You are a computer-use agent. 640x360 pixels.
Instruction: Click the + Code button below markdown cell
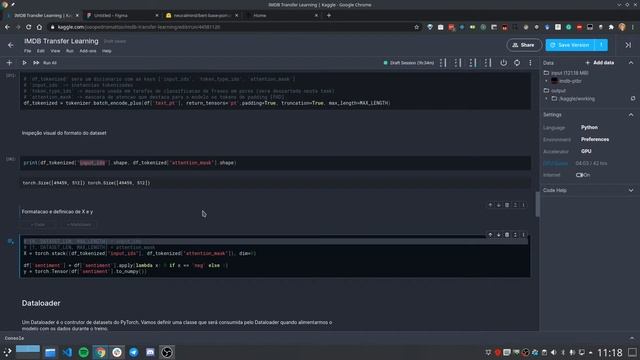click(38, 224)
